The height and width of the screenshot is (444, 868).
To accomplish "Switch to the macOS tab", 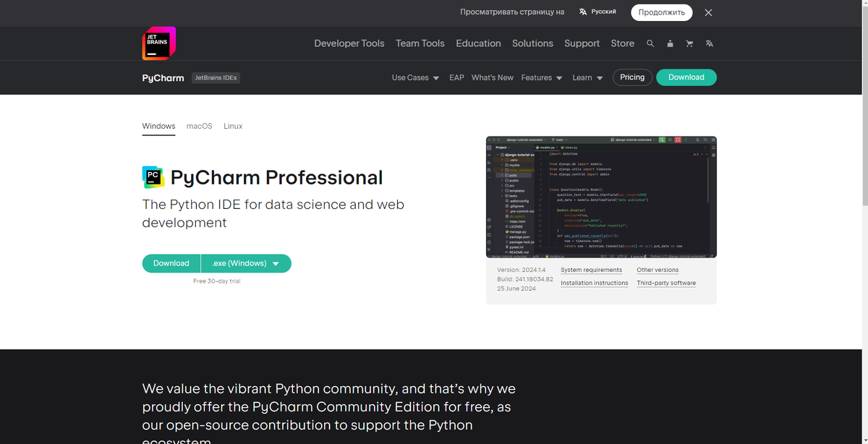I will click(200, 126).
